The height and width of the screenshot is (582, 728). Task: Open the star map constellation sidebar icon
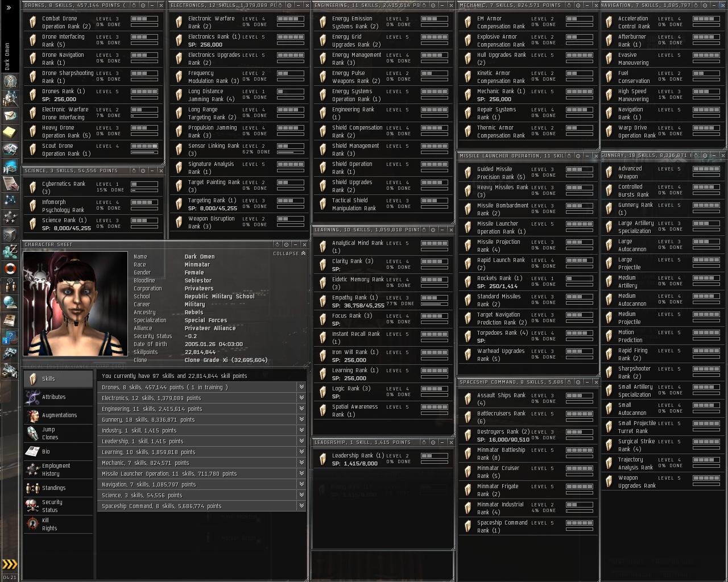point(10,200)
